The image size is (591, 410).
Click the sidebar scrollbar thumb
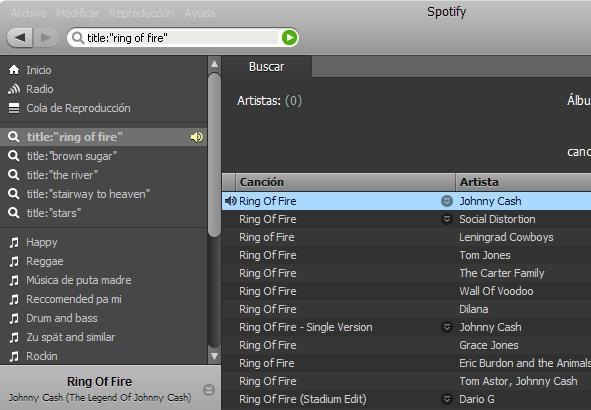pyautogui.click(x=214, y=155)
